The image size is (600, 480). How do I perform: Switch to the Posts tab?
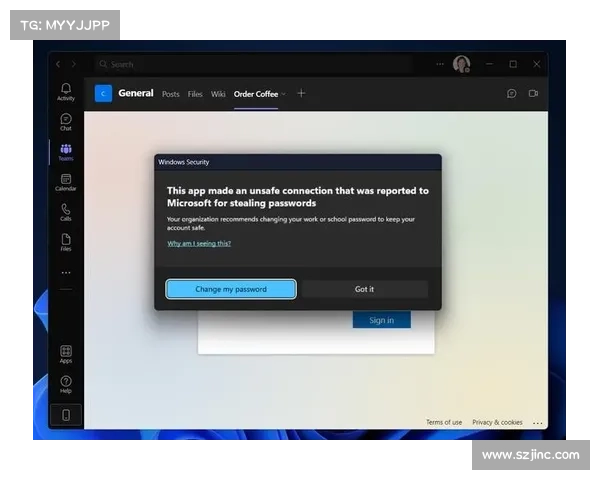(170, 94)
